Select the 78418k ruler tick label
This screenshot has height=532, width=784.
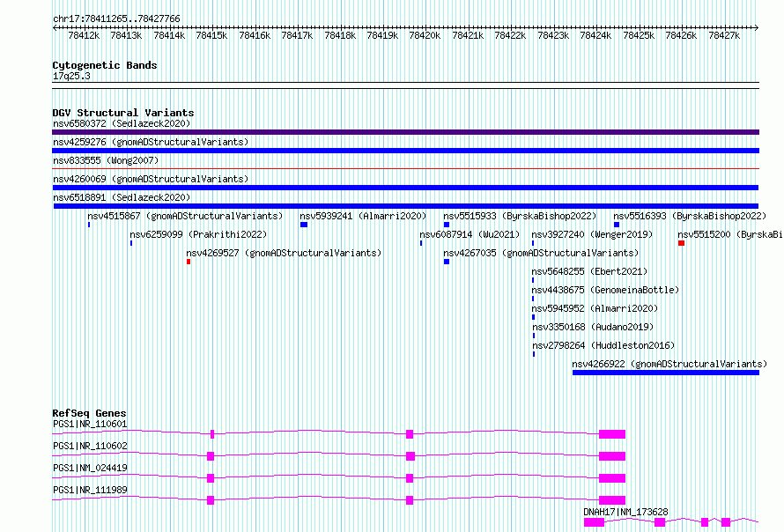(340, 35)
